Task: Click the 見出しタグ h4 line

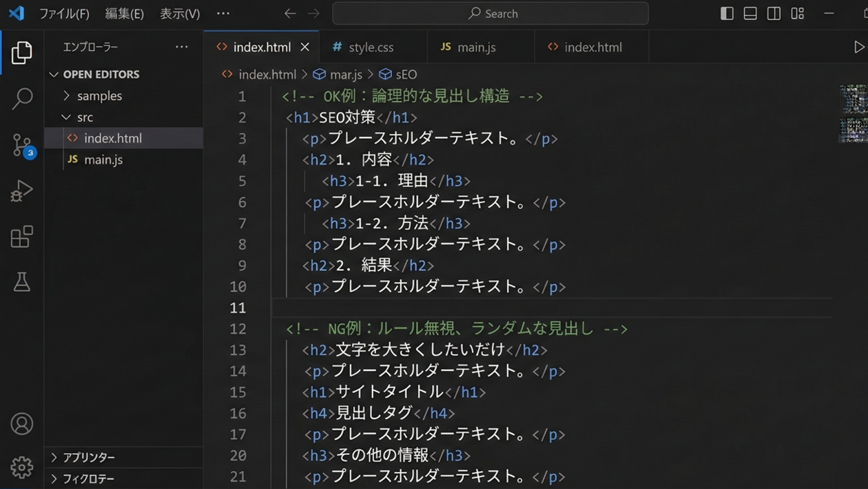Action: point(378,414)
